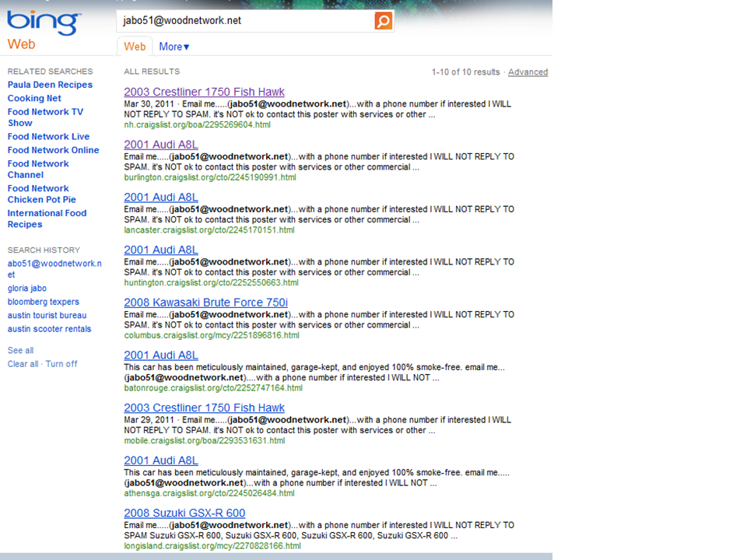Reopen austin tourist bureau history search
This screenshot has height=560, width=747.
[47, 315]
